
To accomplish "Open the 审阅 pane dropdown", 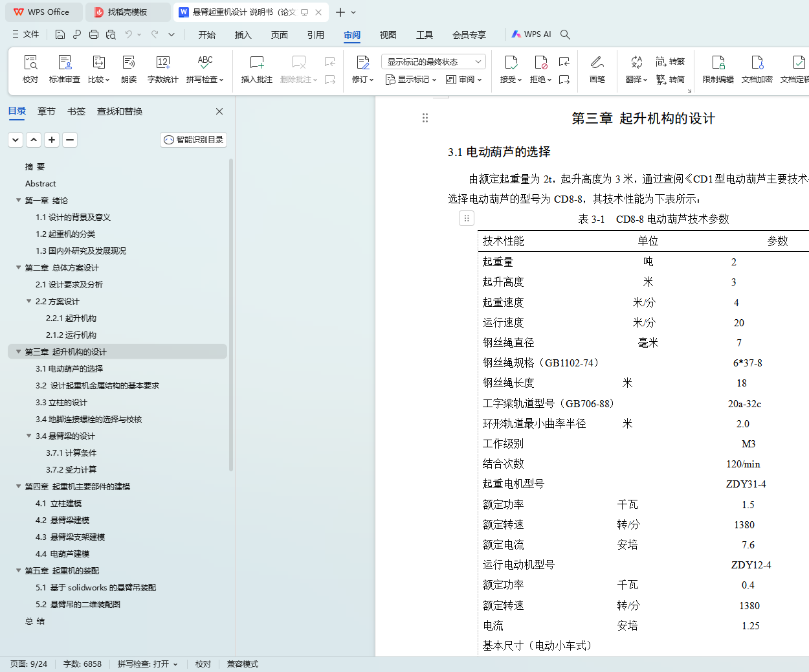I will (464, 80).
